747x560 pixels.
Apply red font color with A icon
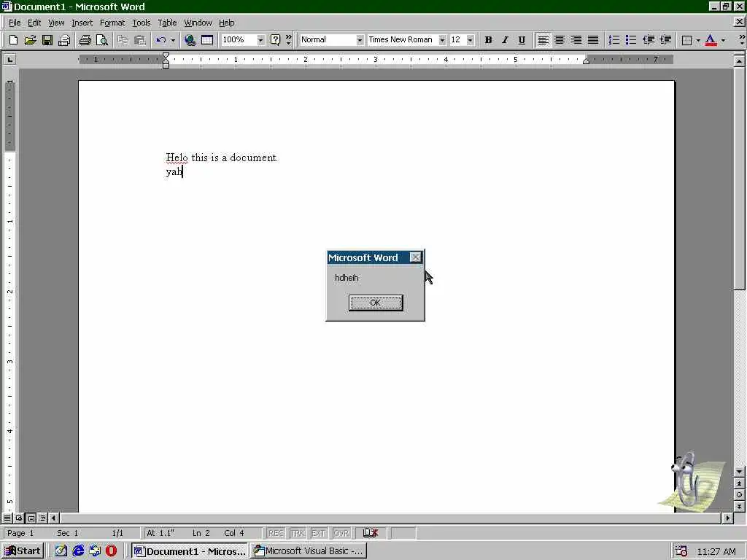[x=711, y=40]
